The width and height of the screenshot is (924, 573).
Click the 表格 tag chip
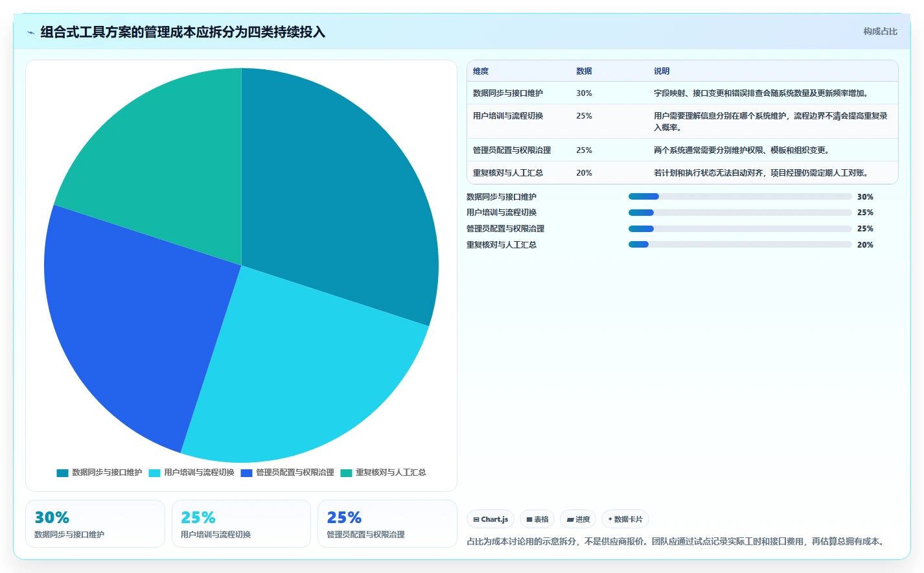(x=537, y=519)
